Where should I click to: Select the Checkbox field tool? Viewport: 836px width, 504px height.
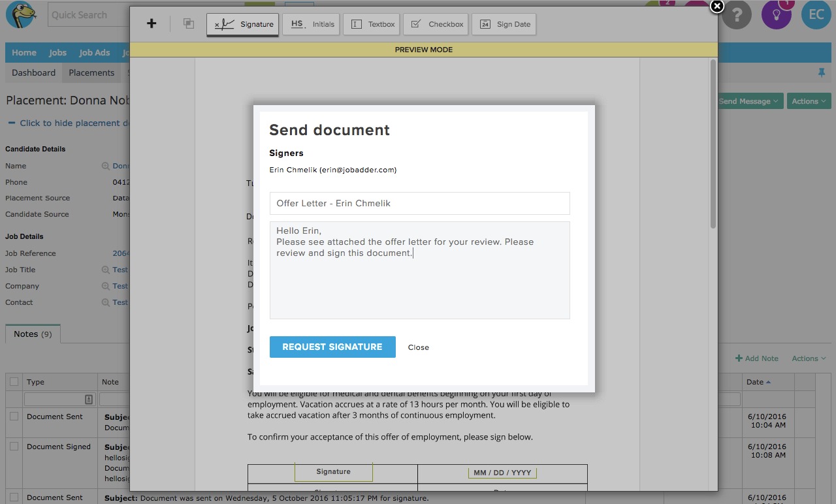point(436,24)
